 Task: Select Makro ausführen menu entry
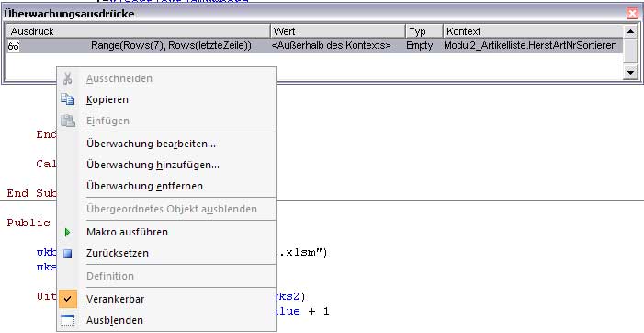click(127, 232)
